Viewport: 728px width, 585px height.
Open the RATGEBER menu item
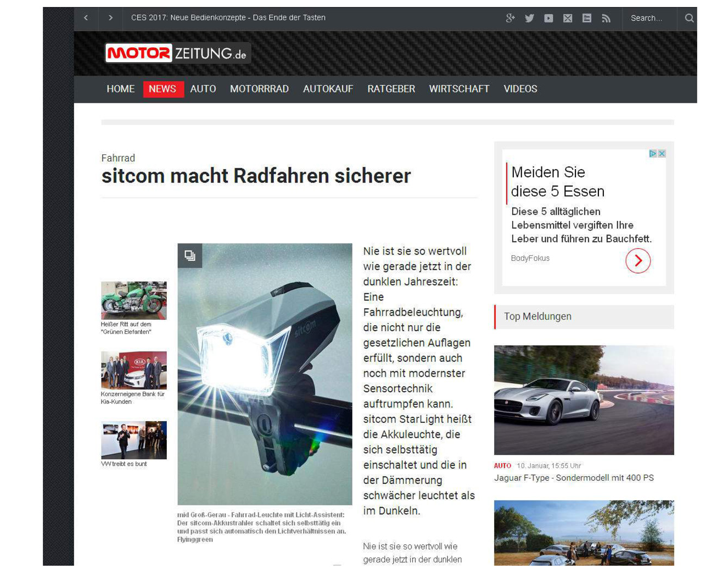click(x=391, y=89)
